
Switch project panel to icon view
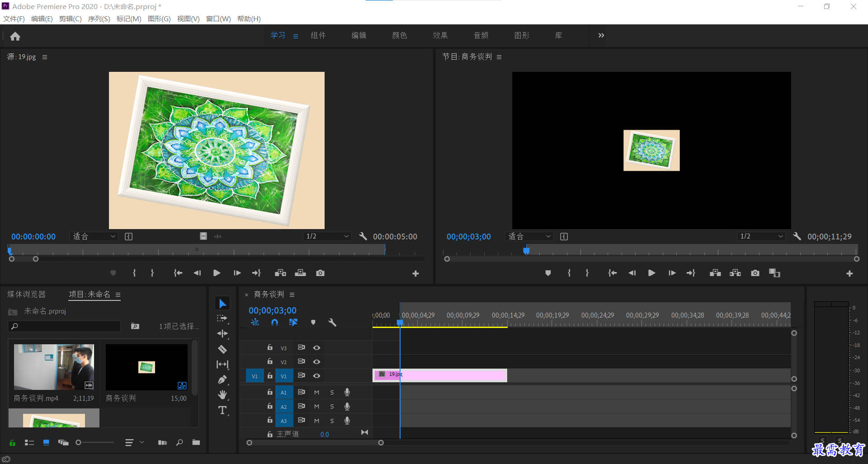(x=46, y=443)
